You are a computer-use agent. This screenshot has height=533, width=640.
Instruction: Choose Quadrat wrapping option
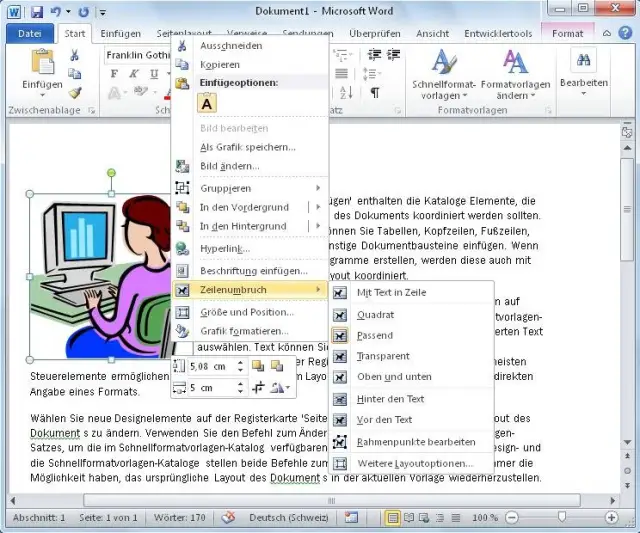(411, 315)
